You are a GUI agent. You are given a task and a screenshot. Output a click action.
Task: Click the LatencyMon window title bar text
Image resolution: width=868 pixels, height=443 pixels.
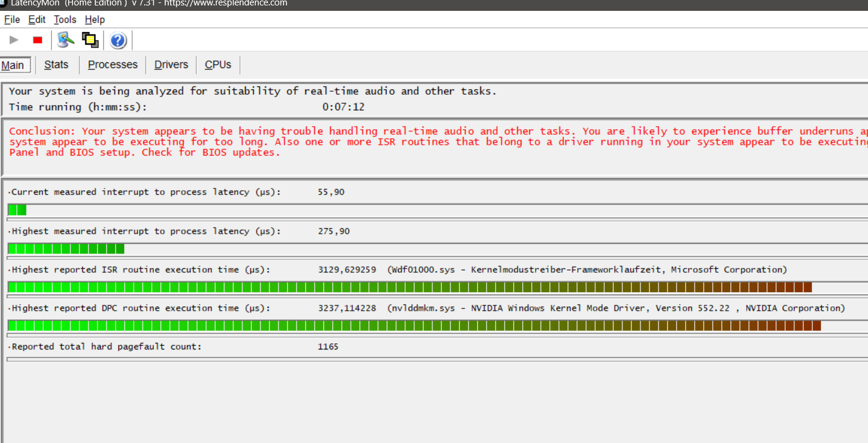[x=149, y=4]
